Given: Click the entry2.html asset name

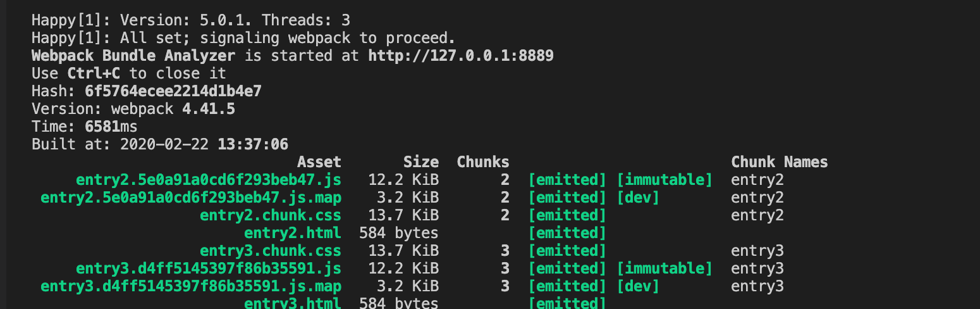Looking at the screenshot, I should [x=292, y=233].
